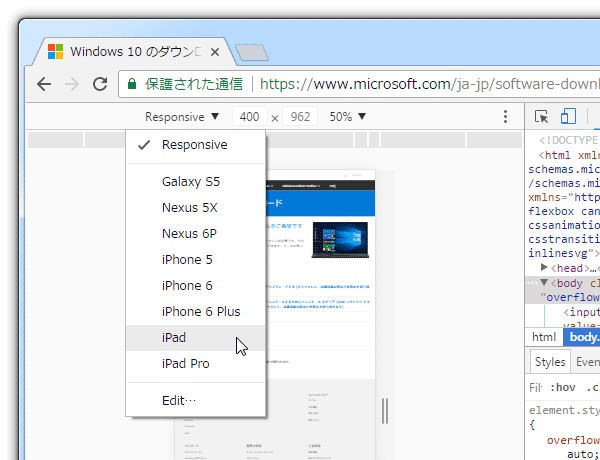Image resolution: width=600 pixels, height=460 pixels.
Task: Open Edit… in the device menu
Action: pos(196,400)
